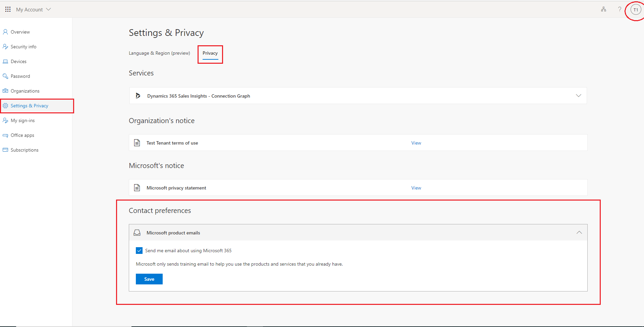Click the organization chart icon in header
The width and height of the screenshot is (644, 327).
(x=603, y=9)
